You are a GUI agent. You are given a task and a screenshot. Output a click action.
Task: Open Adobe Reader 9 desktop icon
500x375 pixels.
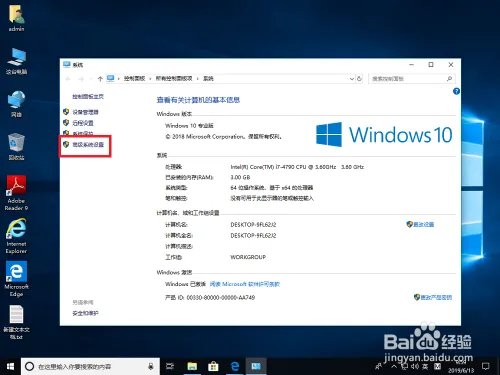pos(16,193)
